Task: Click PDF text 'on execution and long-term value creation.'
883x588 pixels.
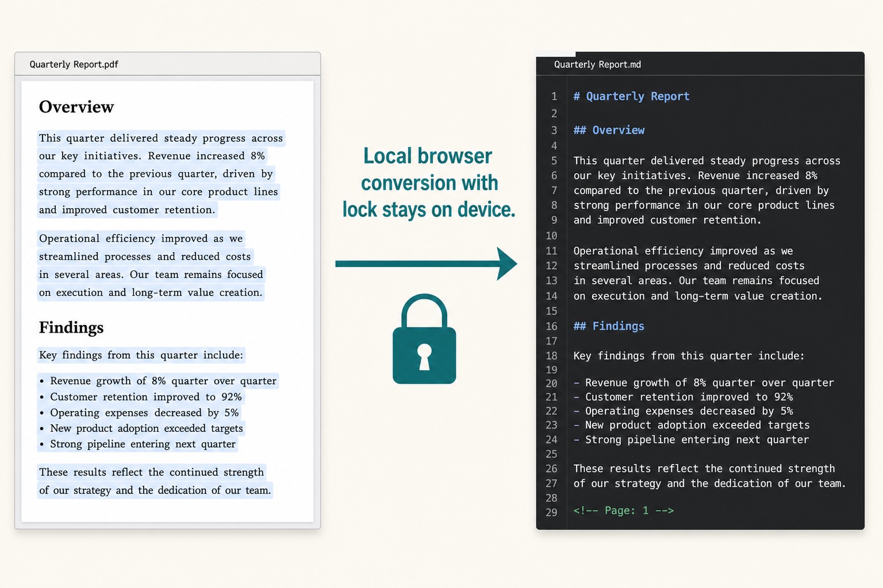Action: click(x=151, y=292)
